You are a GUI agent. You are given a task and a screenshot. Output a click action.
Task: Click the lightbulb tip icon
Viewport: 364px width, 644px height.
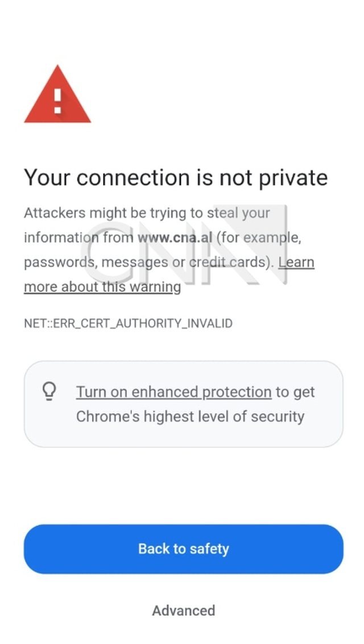coord(51,391)
